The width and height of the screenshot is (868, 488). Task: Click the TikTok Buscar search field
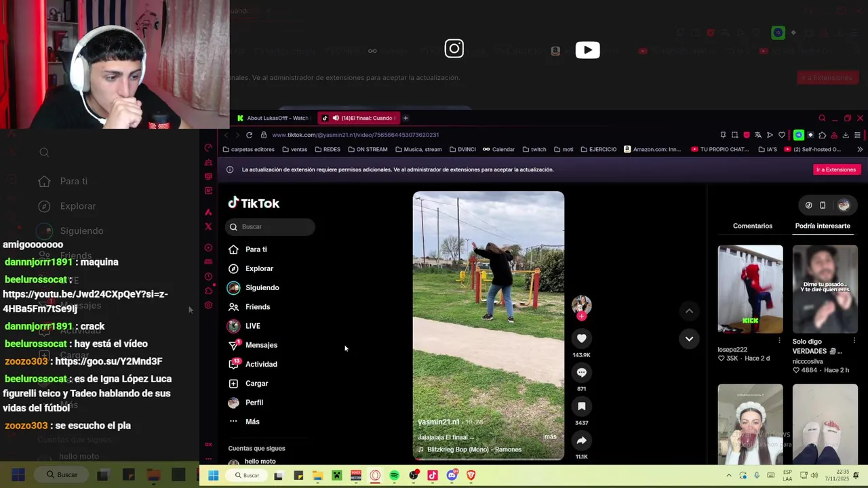point(271,227)
